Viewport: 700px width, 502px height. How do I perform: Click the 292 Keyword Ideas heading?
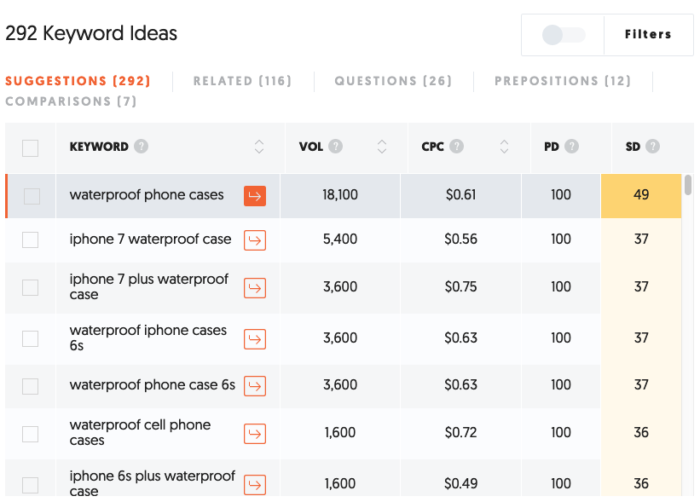(91, 33)
